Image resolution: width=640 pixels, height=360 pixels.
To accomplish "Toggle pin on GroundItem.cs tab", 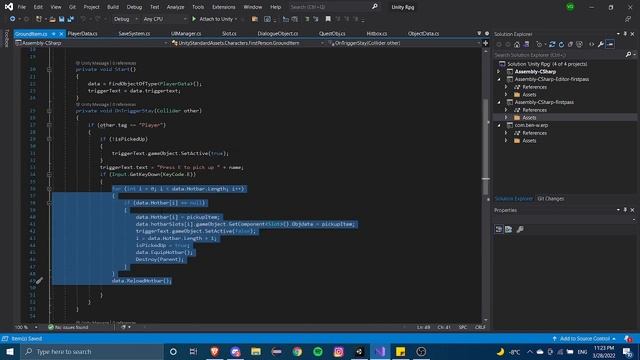I will coord(53,33).
